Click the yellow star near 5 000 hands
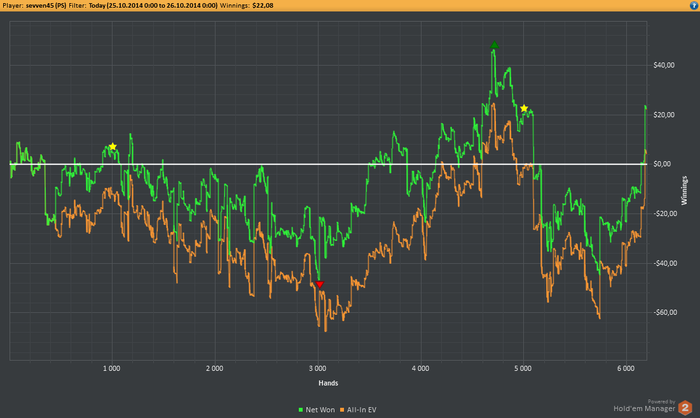Viewport: 700px width, 418px height. 524,109
